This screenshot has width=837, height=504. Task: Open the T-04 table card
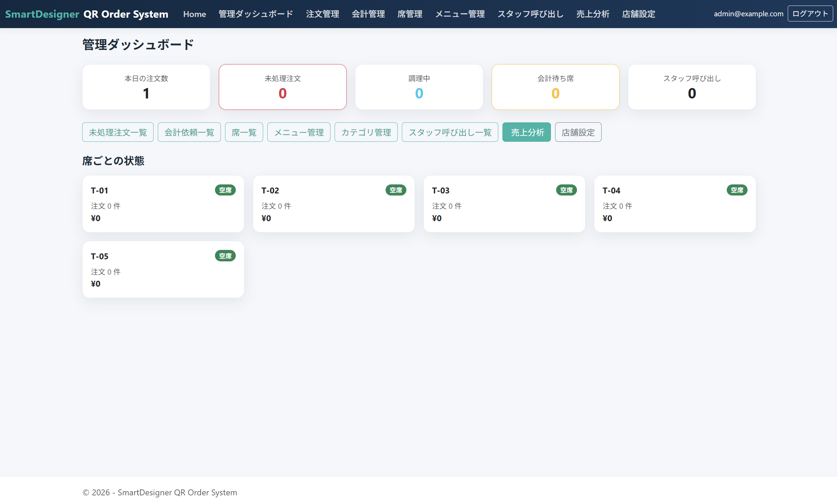(x=675, y=204)
